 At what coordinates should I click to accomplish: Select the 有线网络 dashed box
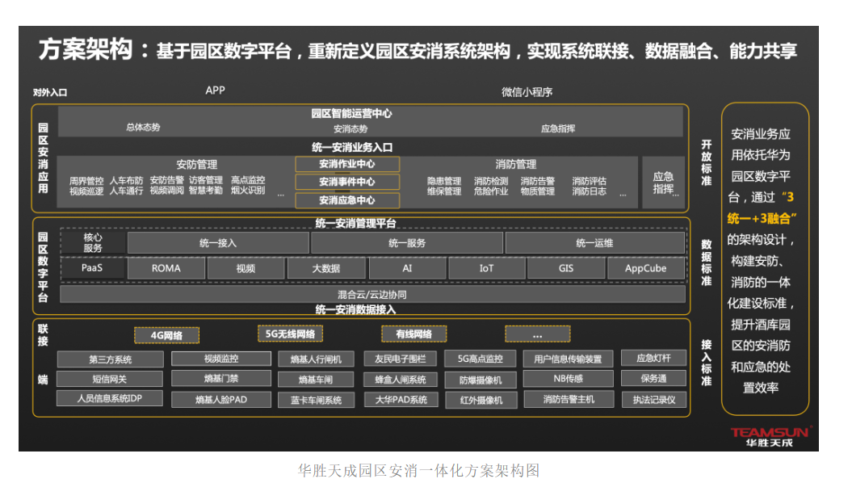point(413,334)
